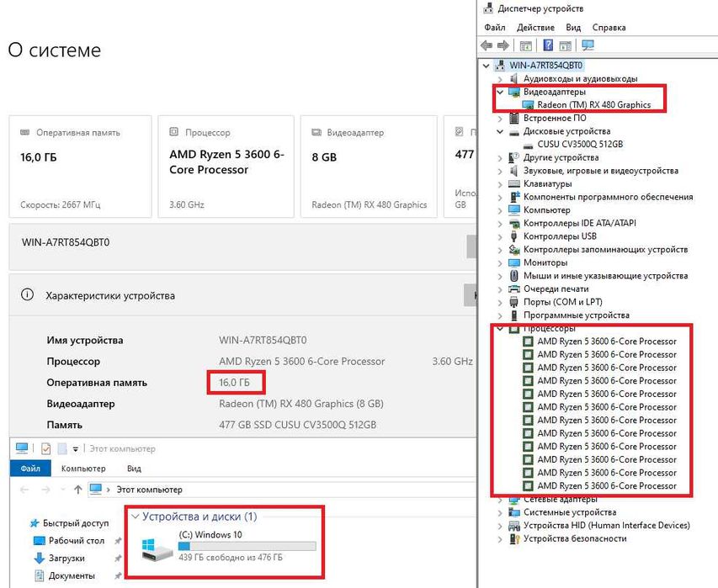
Task: Click the Компьютер monitor icon in tree
Action: pyautogui.click(x=514, y=210)
